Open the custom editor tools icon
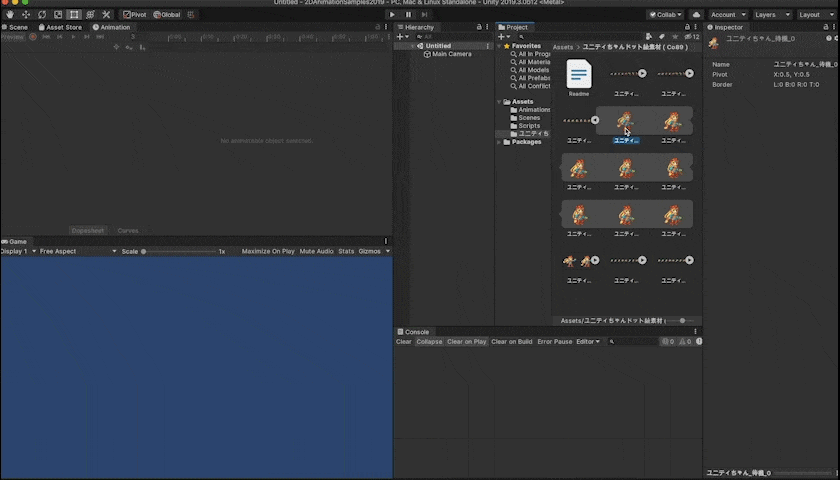This screenshot has width=840, height=480. [106, 14]
